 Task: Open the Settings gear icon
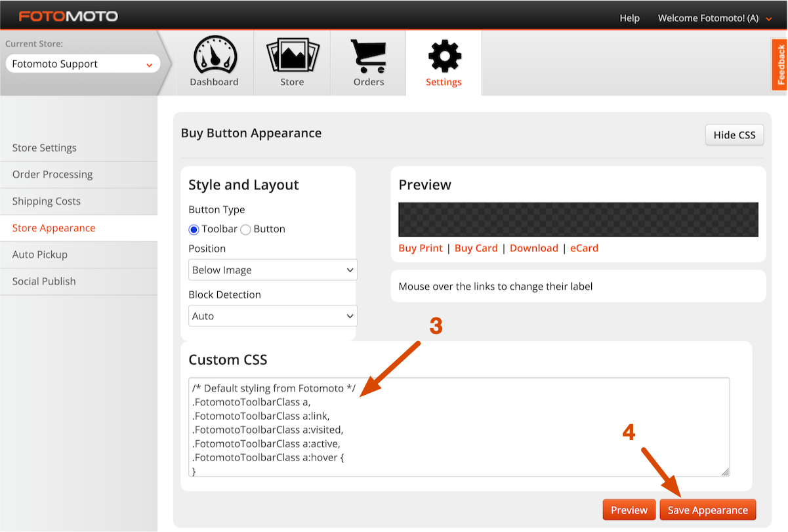(444, 56)
